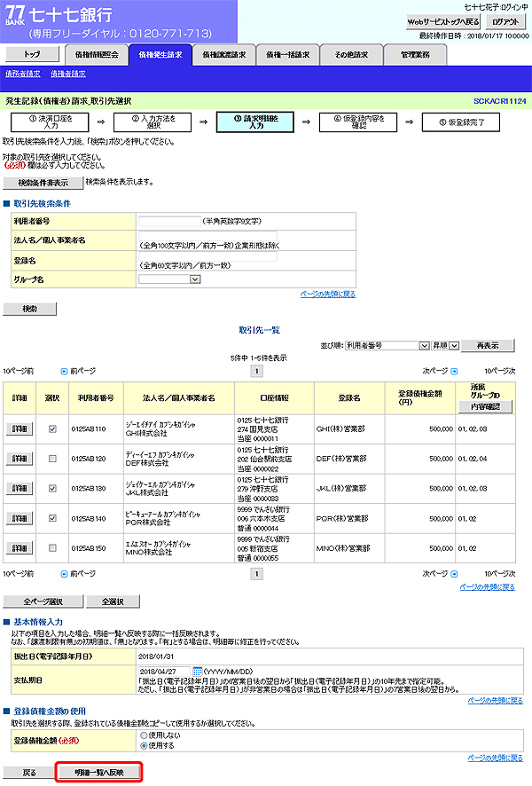Click 詳細 button for PQR株式会社
This screenshot has height=786, width=532.
[x=20, y=518]
